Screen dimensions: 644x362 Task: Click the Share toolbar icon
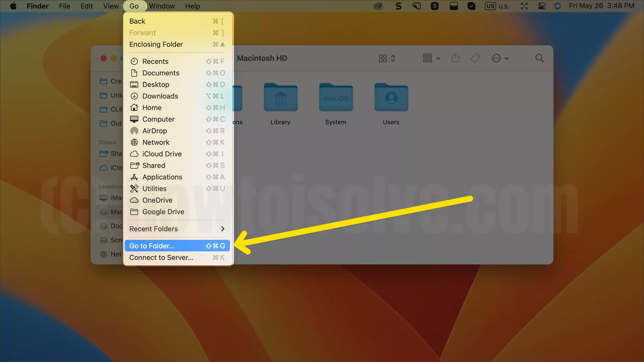point(455,58)
